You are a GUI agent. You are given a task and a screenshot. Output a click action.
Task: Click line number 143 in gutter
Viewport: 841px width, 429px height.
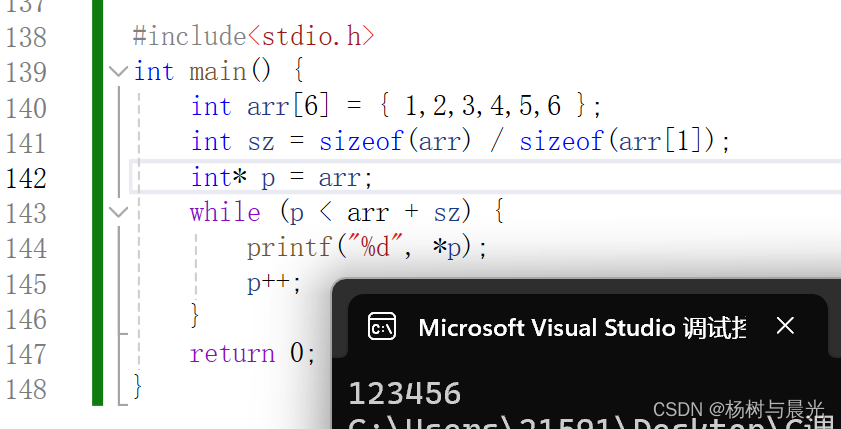(26, 213)
